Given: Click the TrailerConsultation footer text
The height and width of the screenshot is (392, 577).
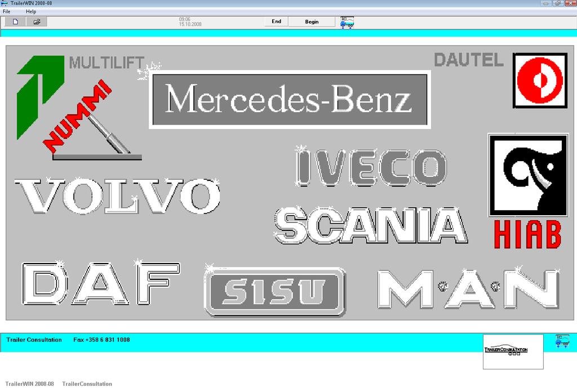Looking at the screenshot, I should tap(87, 384).
